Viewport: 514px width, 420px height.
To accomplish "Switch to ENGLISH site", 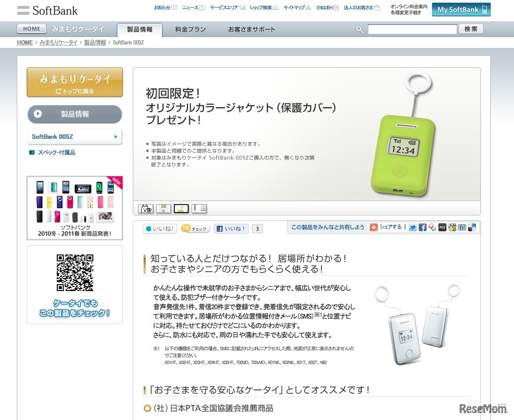I will (x=327, y=7).
